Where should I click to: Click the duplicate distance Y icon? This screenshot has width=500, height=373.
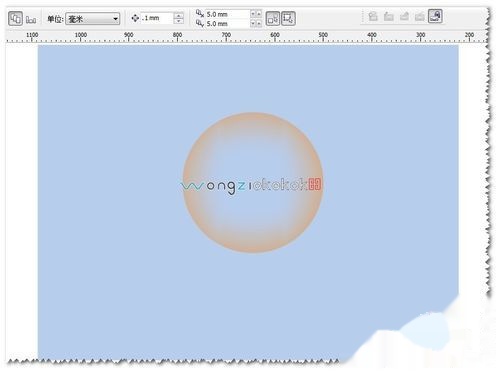coord(200,23)
